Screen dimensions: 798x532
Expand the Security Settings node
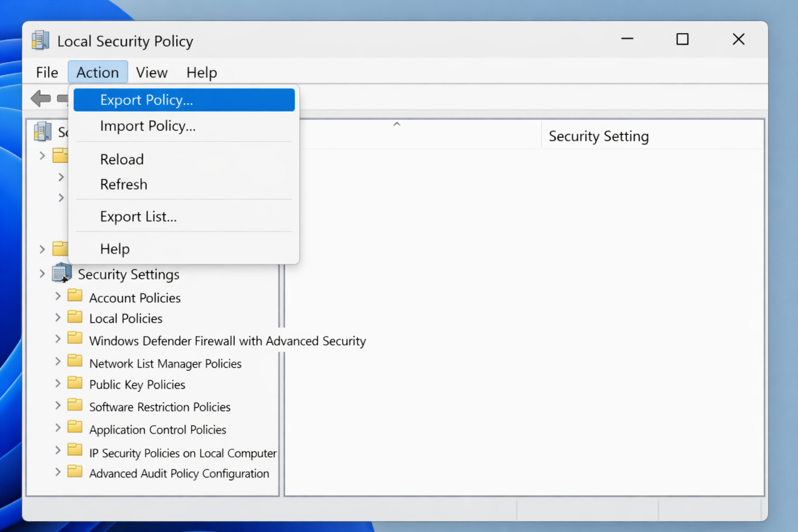42,273
